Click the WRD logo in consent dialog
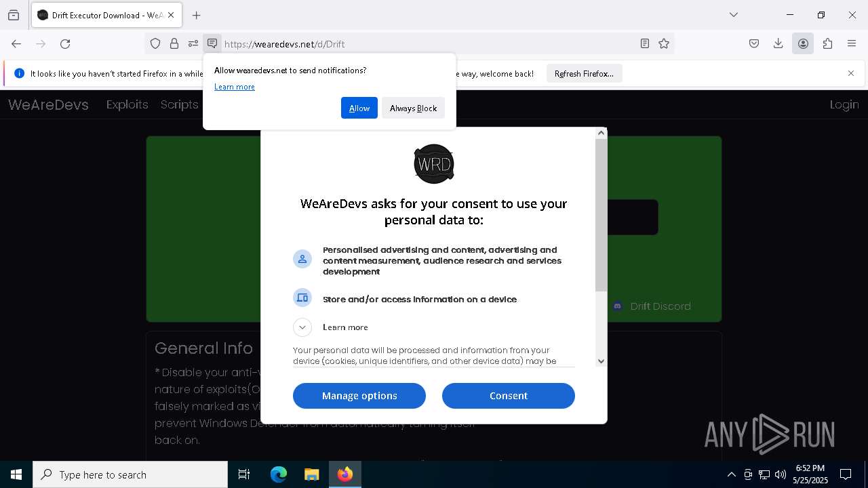This screenshot has height=488, width=868. (x=434, y=164)
